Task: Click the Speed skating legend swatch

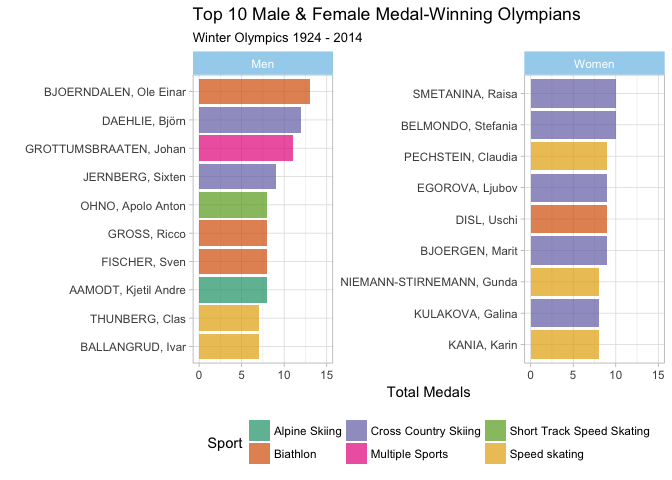Action: click(x=495, y=453)
